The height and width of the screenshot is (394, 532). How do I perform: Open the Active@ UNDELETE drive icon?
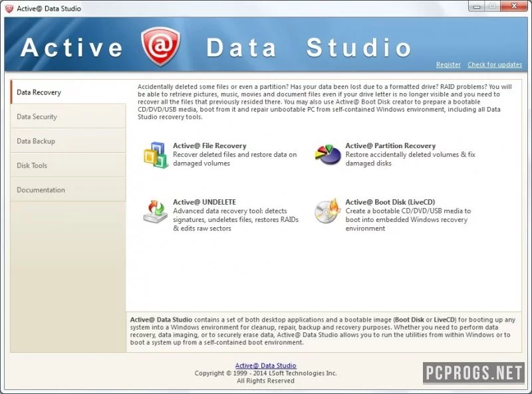156,211
